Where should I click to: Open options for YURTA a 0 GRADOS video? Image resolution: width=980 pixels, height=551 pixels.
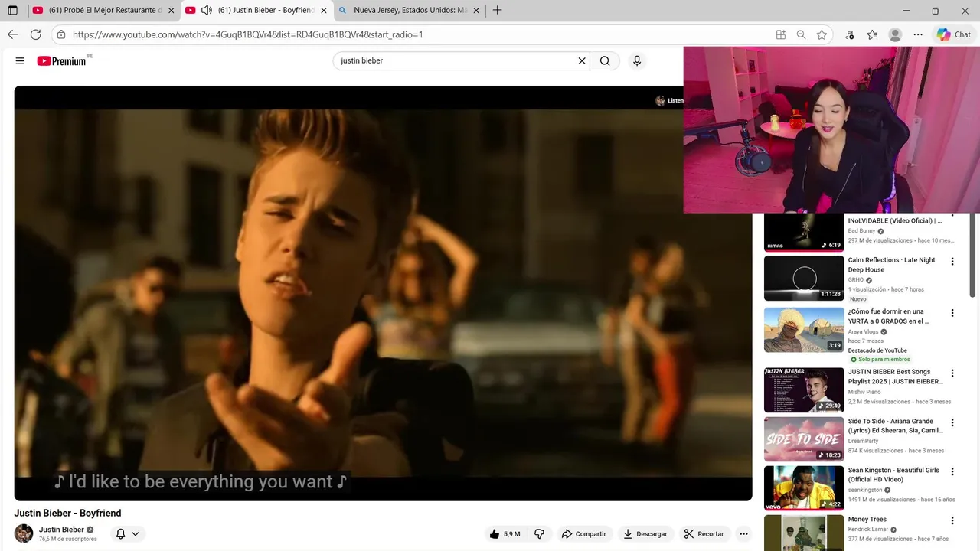[952, 313]
